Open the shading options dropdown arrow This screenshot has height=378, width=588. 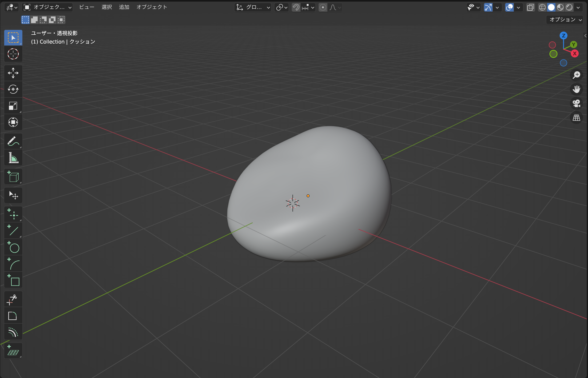[x=578, y=7]
